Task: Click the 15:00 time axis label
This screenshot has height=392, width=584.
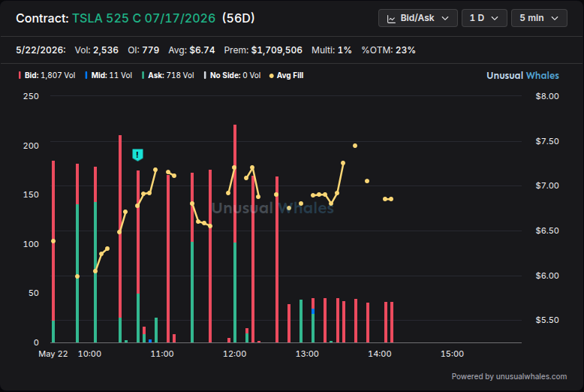Action: [x=452, y=354]
